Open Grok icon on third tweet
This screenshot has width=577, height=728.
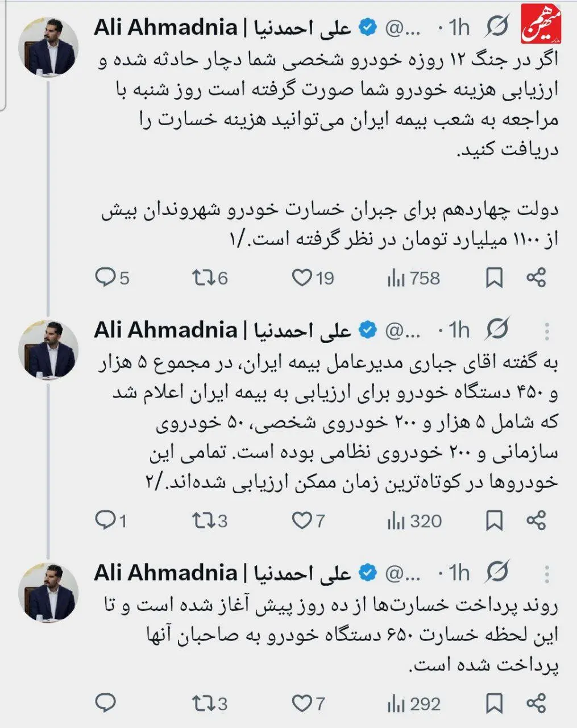click(497, 573)
